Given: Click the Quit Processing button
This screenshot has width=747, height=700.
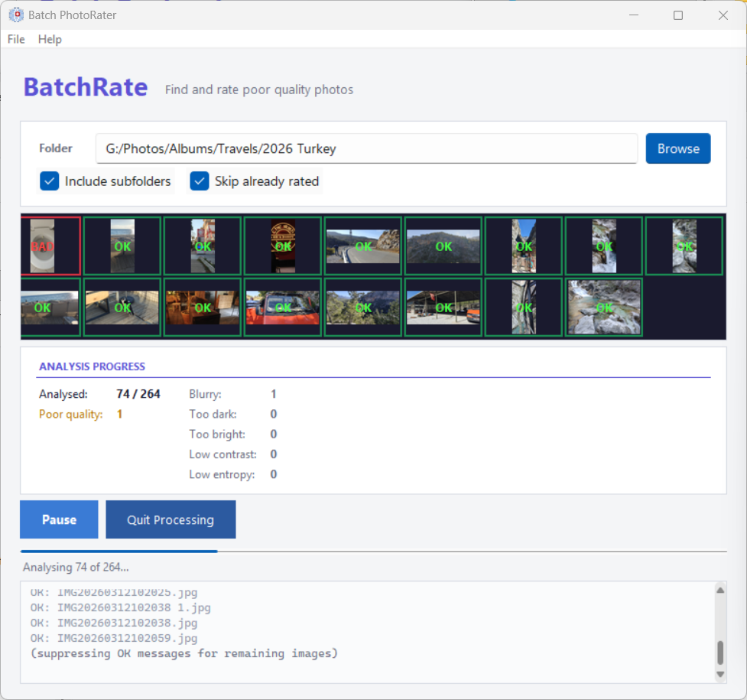Looking at the screenshot, I should [171, 519].
